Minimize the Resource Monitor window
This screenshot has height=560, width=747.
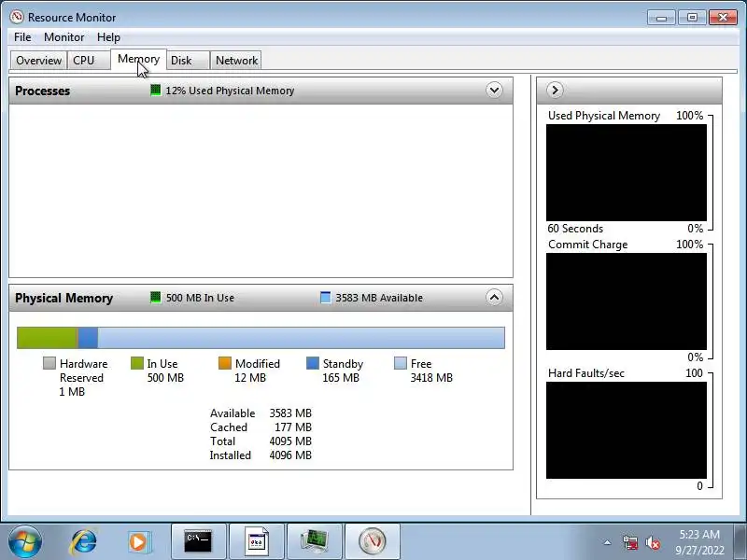[x=661, y=18]
